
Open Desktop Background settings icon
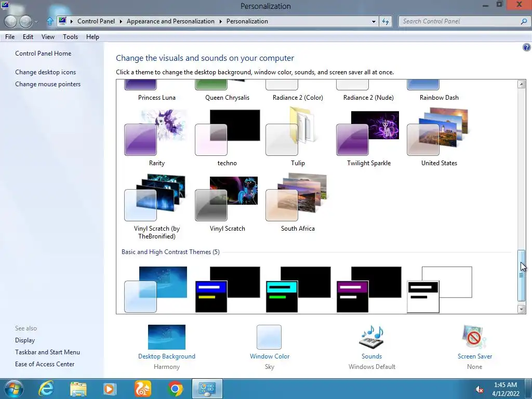167,337
